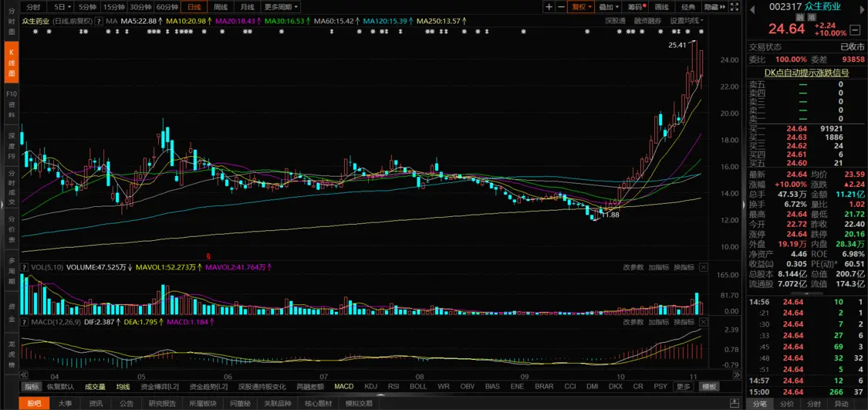Switch to 周线 period tab
The width and height of the screenshot is (868, 410).
221,7
